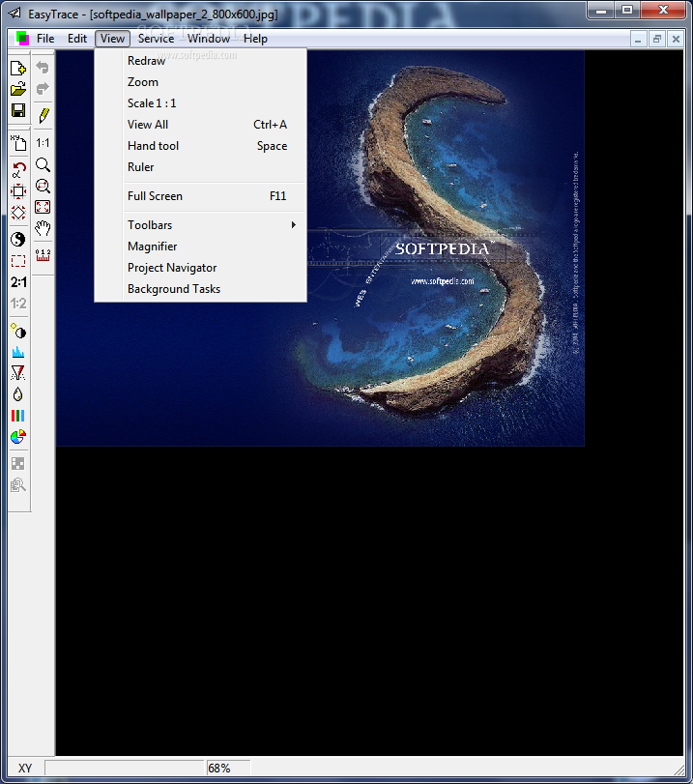Open the Help menu
693x784 pixels.
pos(255,39)
